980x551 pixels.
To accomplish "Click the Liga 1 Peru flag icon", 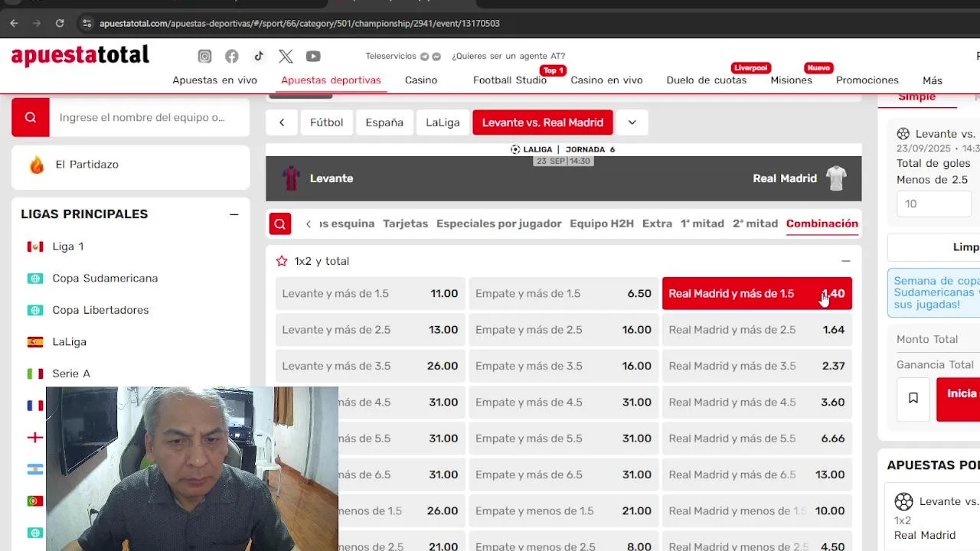I will click(x=35, y=246).
